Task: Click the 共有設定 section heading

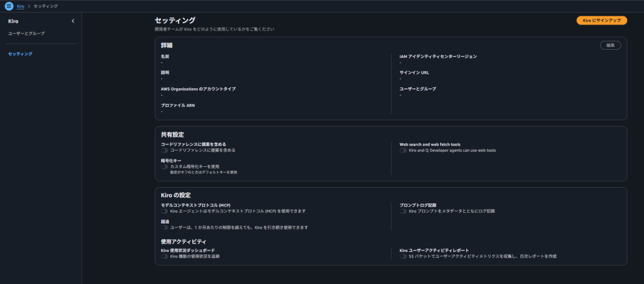Action: pyautogui.click(x=172, y=134)
